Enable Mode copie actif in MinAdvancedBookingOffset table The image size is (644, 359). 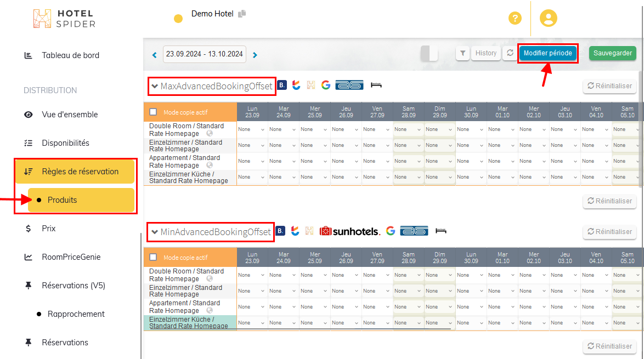(x=153, y=257)
